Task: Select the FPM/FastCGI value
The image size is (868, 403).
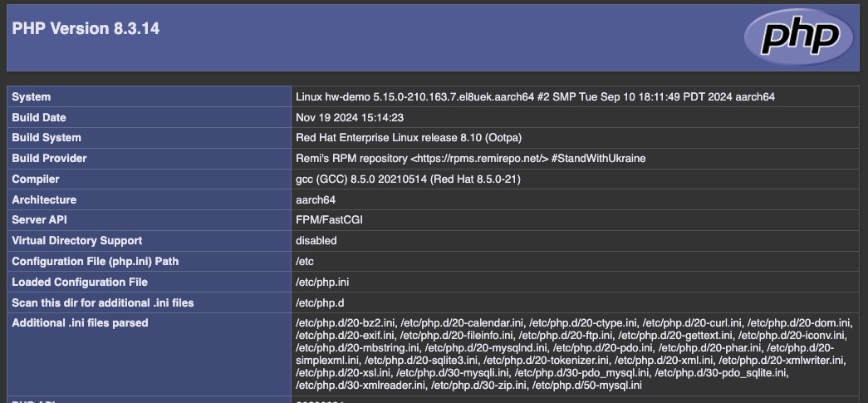Action: pos(330,220)
